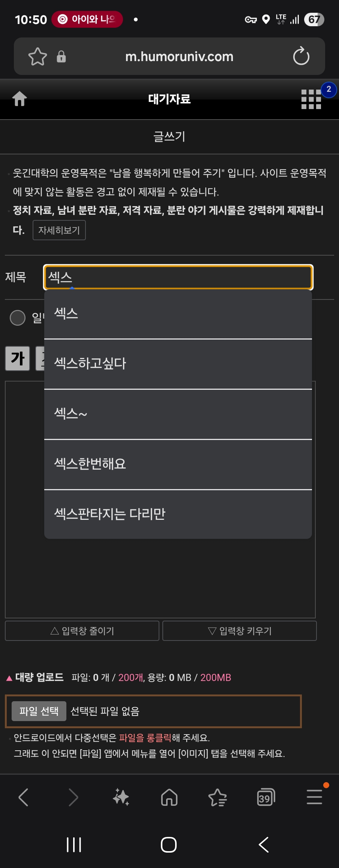Click the 자세히보기 button
The height and width of the screenshot is (868, 339).
59,230
